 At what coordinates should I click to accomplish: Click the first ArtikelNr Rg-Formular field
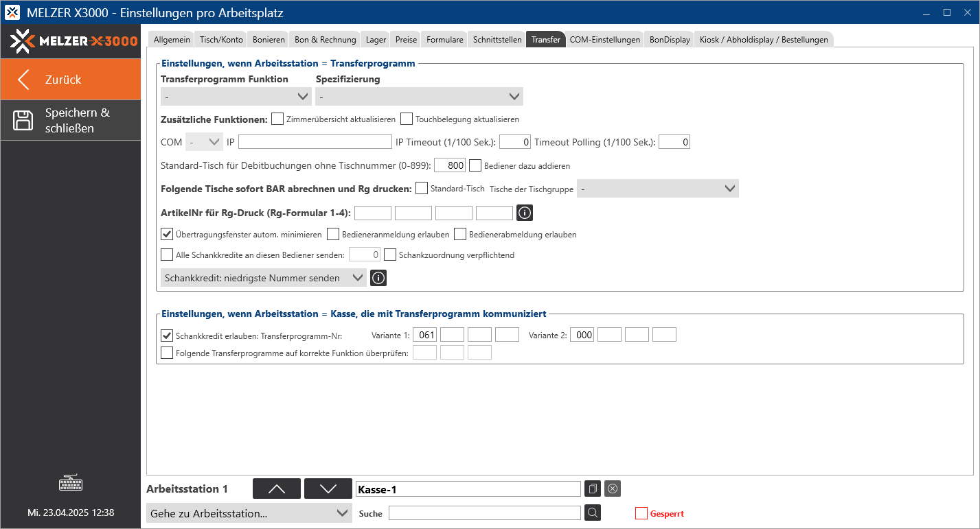click(x=373, y=213)
